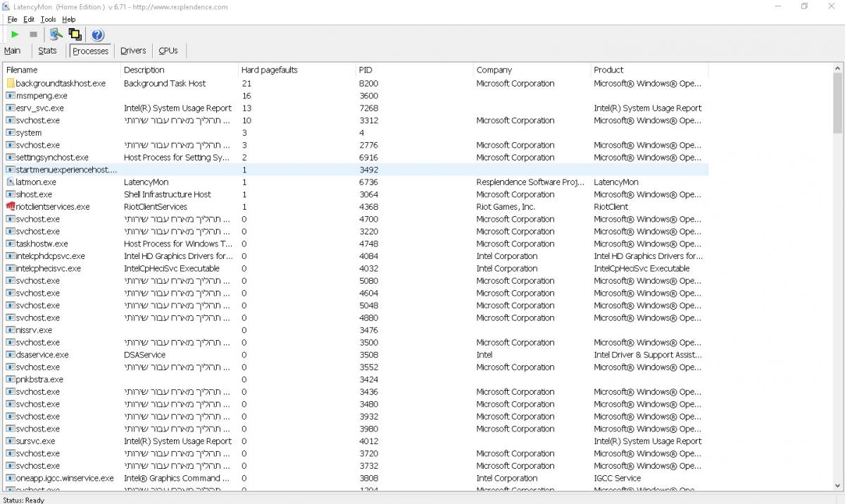Click the folder icon beside backgroundtaskhost.exe
This screenshot has width=845, height=504.
(x=11, y=83)
